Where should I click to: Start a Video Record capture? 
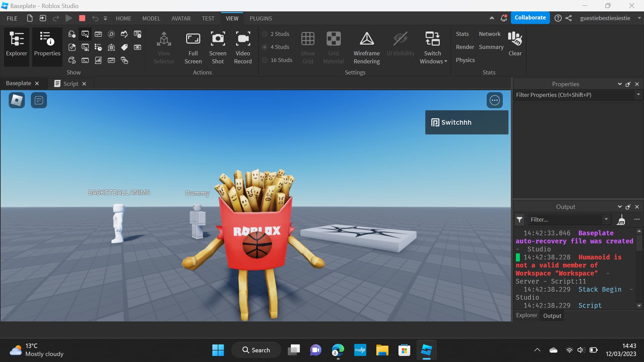click(x=243, y=47)
